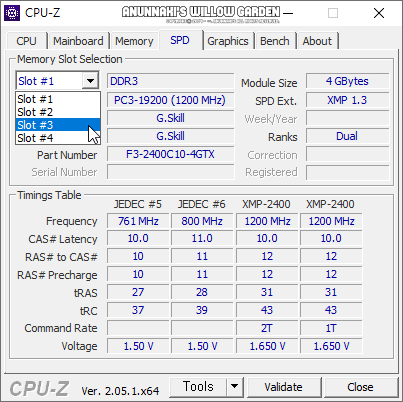Close window with the X title button
Image resolution: width=403 pixels, height=402 pixels.
click(x=379, y=13)
